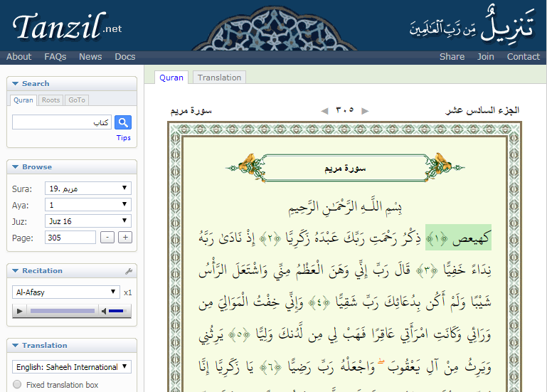Choose a reciter from Al-Afasy dropdown

(65, 292)
